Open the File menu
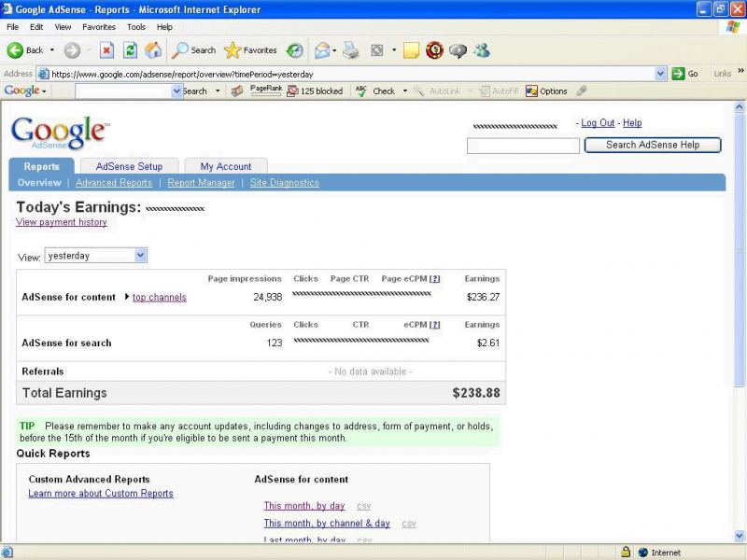Viewport: 747px width, 560px height. pyautogui.click(x=12, y=27)
